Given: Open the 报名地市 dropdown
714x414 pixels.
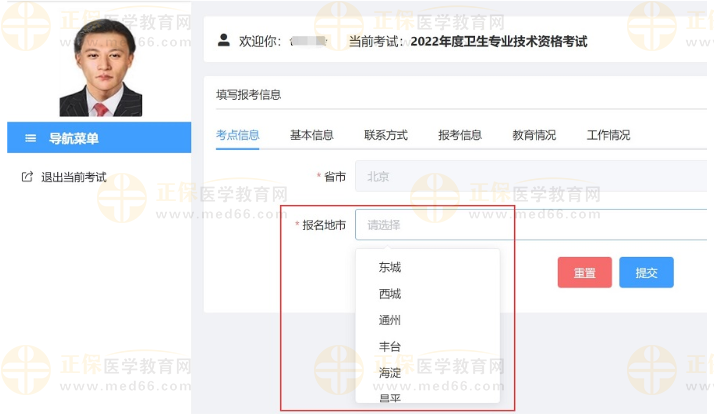Looking at the screenshot, I should tap(530, 225).
